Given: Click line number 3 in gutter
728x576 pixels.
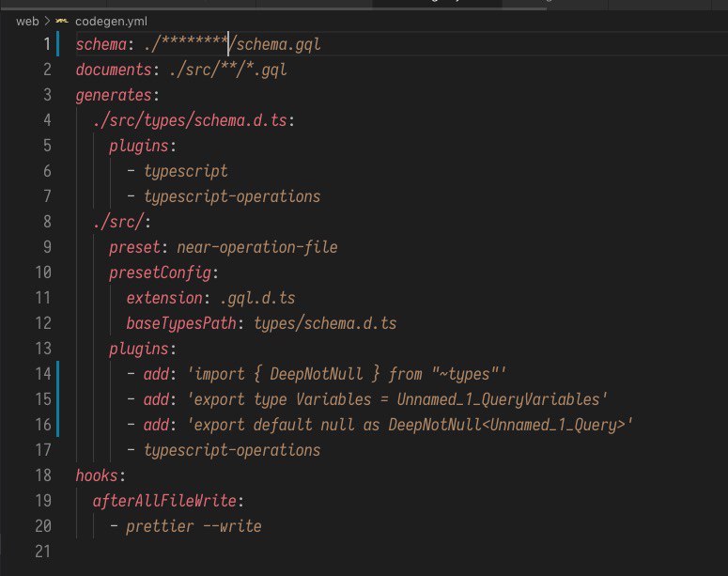Looking at the screenshot, I should tap(47, 95).
